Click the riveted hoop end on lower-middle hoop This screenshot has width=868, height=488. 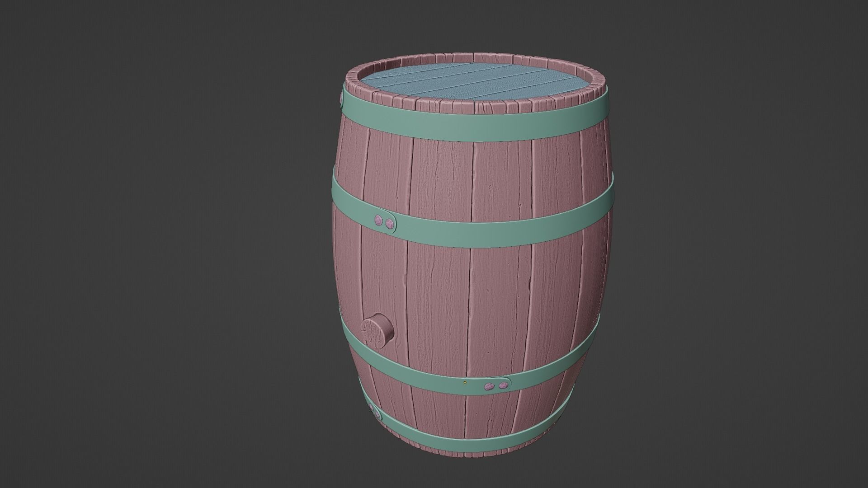tap(495, 385)
